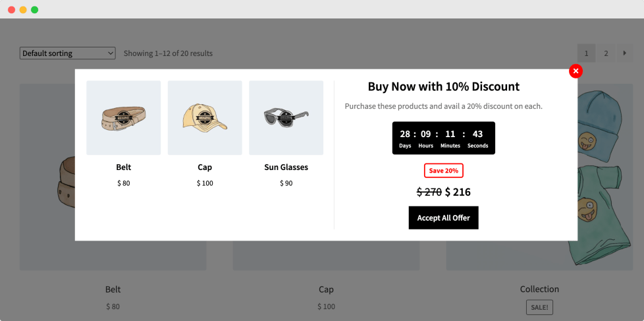The height and width of the screenshot is (321, 644).
Task: Select page 1 in pagination
Action: (x=586, y=53)
